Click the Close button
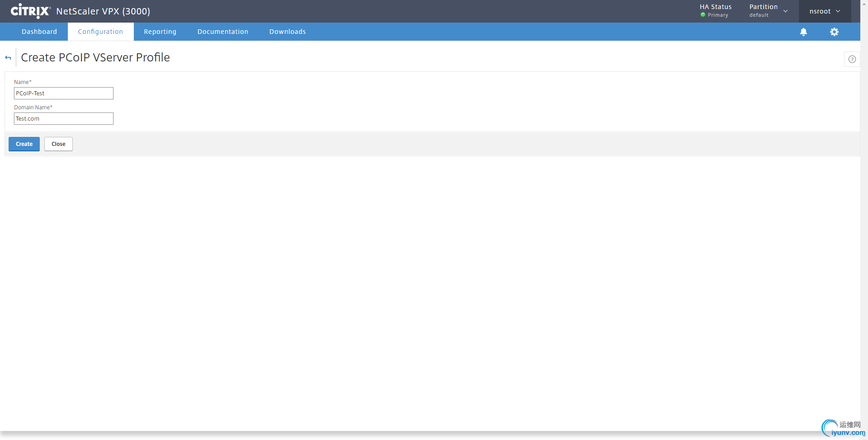This screenshot has height=440, width=868. click(x=58, y=144)
